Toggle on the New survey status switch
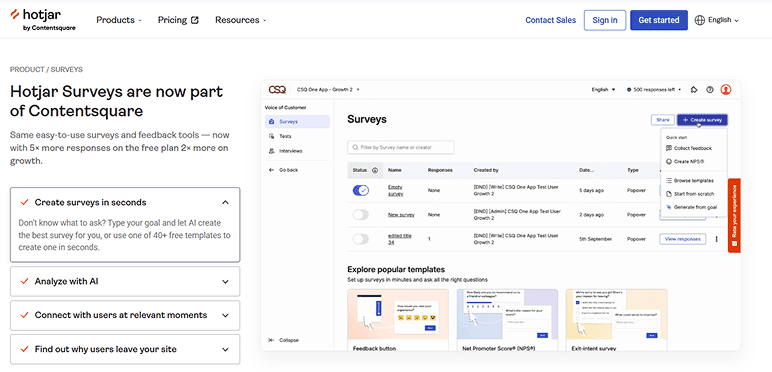Screen dimensions: 772x372 [x=360, y=215]
